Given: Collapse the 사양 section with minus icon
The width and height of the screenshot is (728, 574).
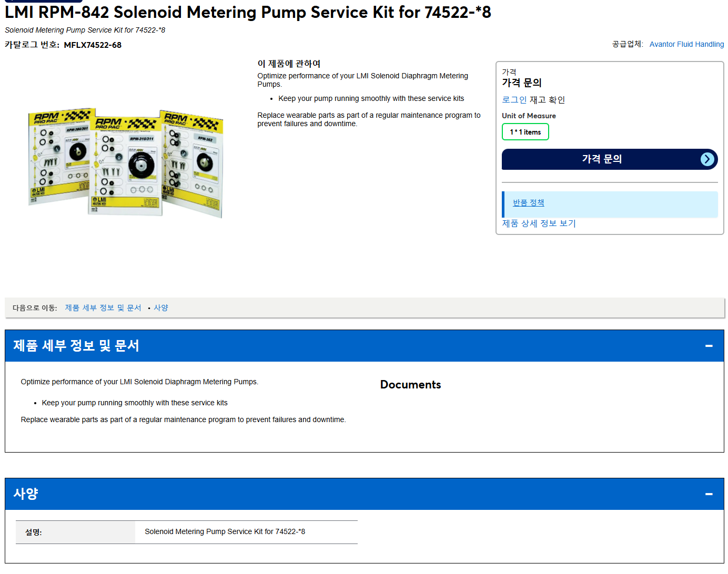Looking at the screenshot, I should point(709,494).
